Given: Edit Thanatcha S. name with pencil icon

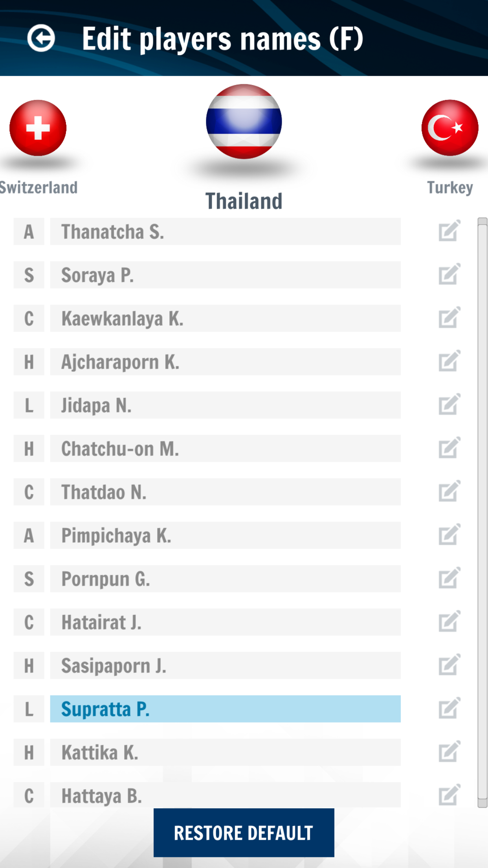Looking at the screenshot, I should (449, 231).
